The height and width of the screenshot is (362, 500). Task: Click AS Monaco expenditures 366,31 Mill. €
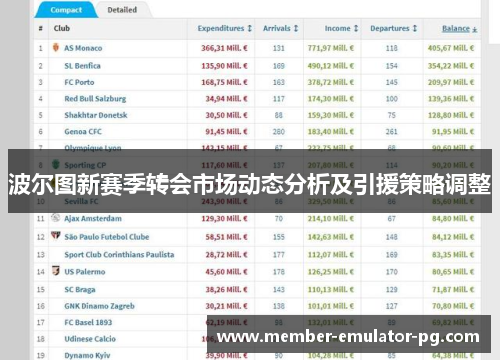click(224, 48)
